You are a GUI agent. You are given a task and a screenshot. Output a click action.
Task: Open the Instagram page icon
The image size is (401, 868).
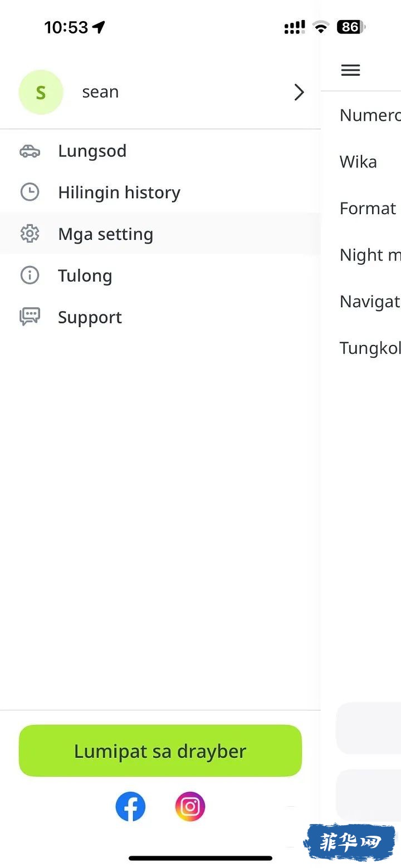click(190, 806)
